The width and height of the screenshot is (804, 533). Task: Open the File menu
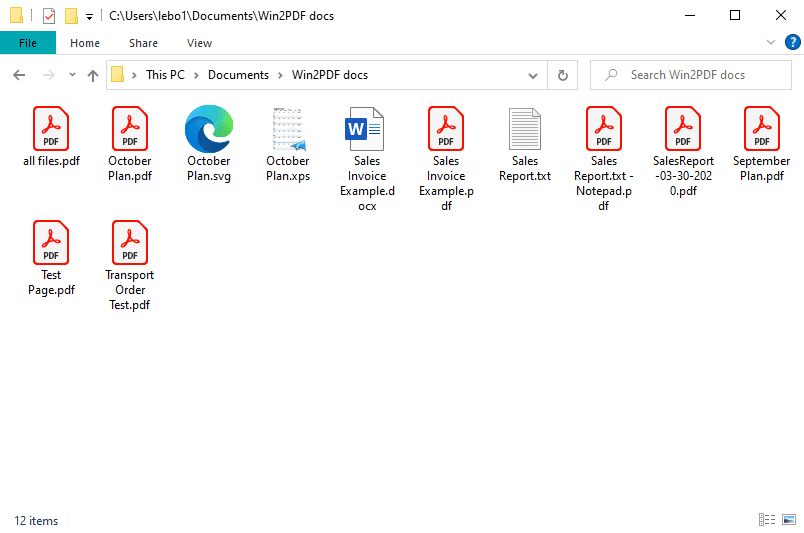28,43
